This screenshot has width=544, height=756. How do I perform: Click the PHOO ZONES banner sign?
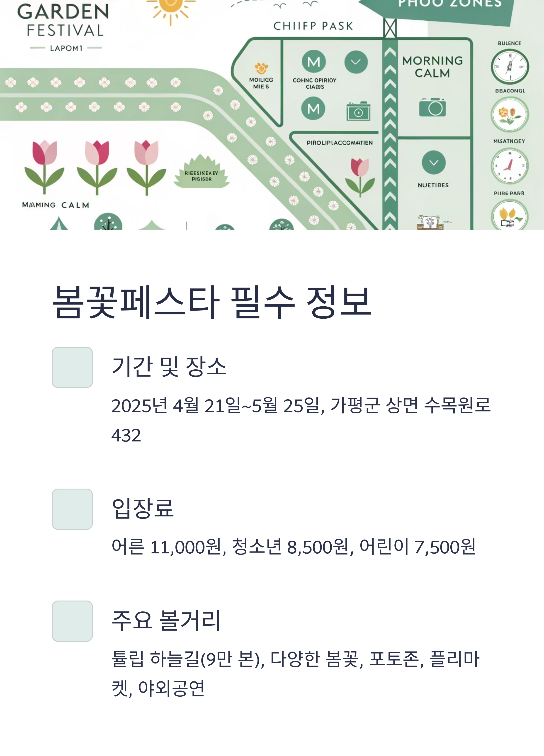[437, 10]
